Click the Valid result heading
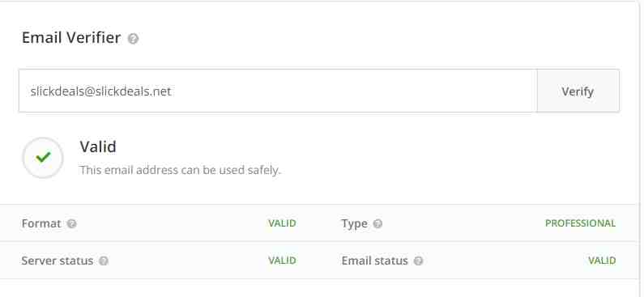This screenshot has height=297, width=644. tap(98, 146)
